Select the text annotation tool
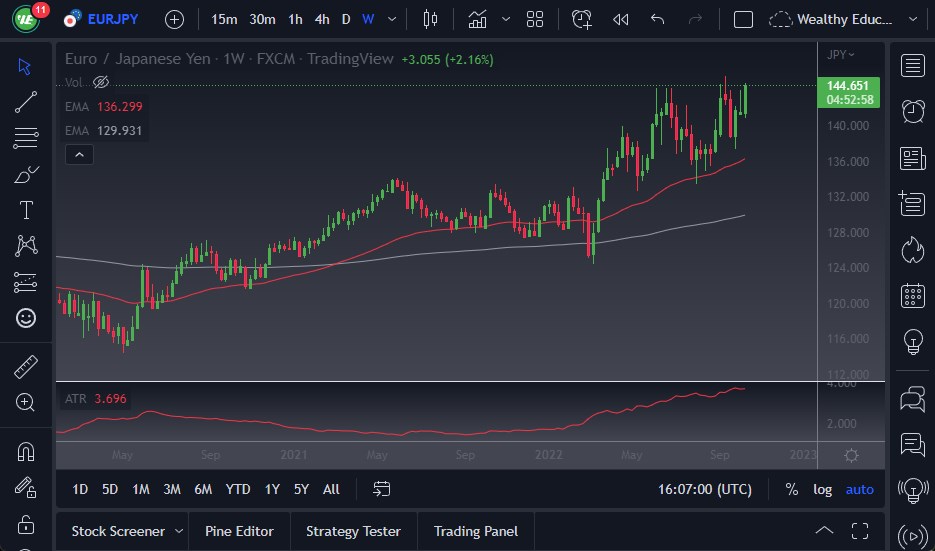Viewport: 935px width, 551px height. click(x=26, y=210)
